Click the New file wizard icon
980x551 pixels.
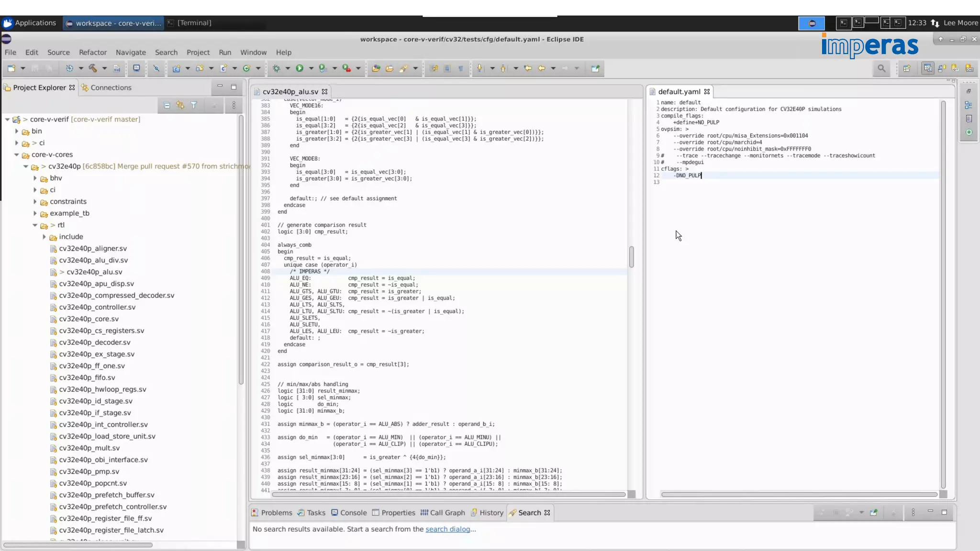click(11, 68)
